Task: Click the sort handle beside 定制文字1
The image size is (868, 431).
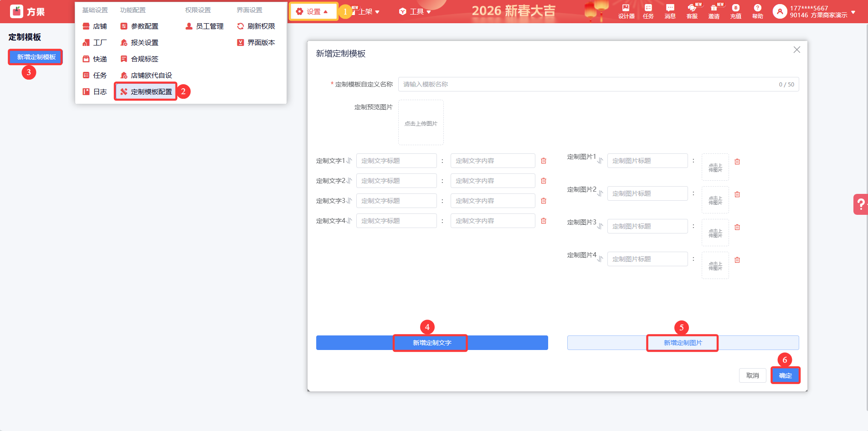Action: [x=349, y=161]
